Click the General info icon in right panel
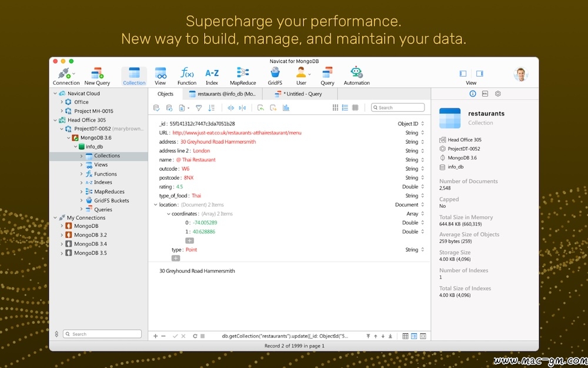This screenshot has height=368, width=588. tap(473, 94)
